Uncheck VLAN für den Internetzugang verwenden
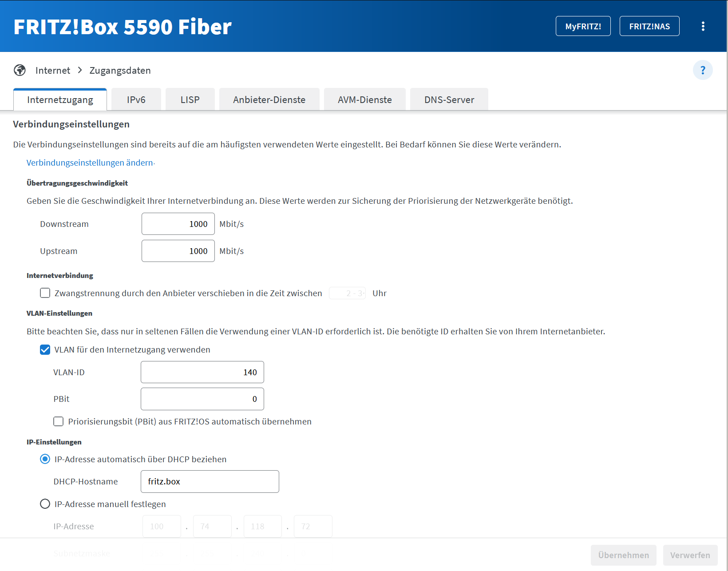 [x=45, y=350]
